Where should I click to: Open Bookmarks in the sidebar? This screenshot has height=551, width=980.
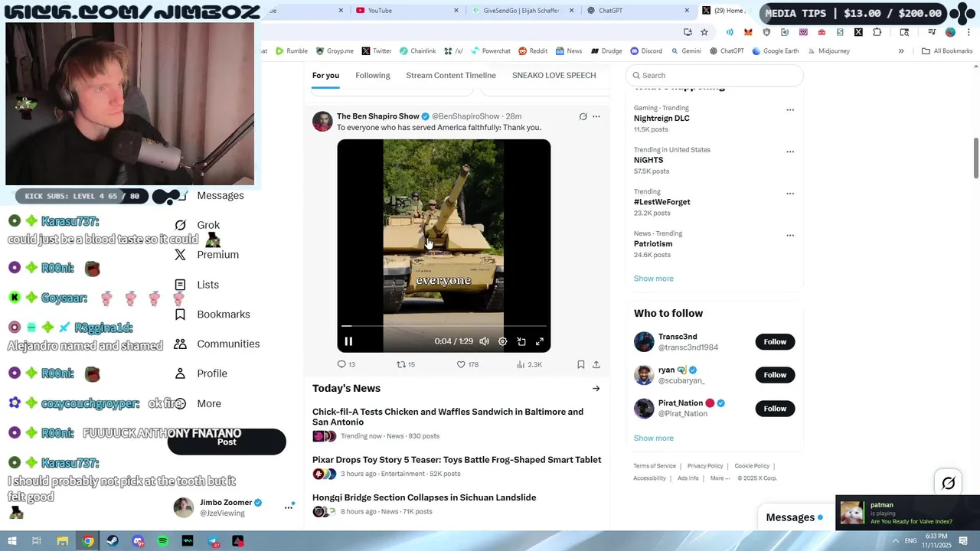(212, 315)
